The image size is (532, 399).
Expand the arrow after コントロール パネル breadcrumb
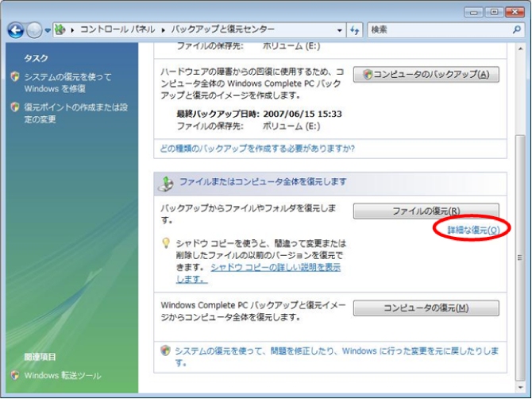click(x=164, y=30)
